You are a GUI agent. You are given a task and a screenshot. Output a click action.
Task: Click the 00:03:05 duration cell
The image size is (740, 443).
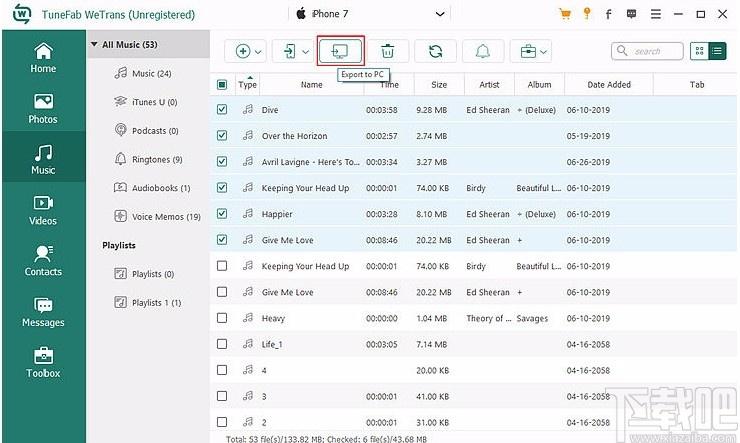click(x=381, y=344)
